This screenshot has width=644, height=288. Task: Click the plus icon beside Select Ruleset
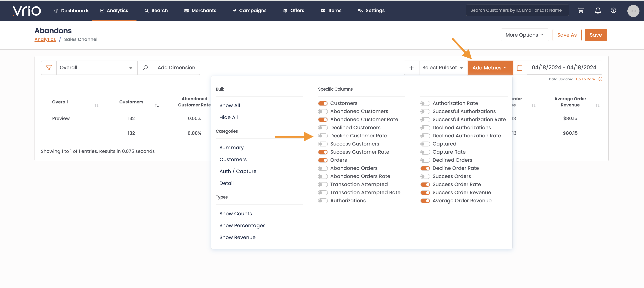tap(412, 68)
